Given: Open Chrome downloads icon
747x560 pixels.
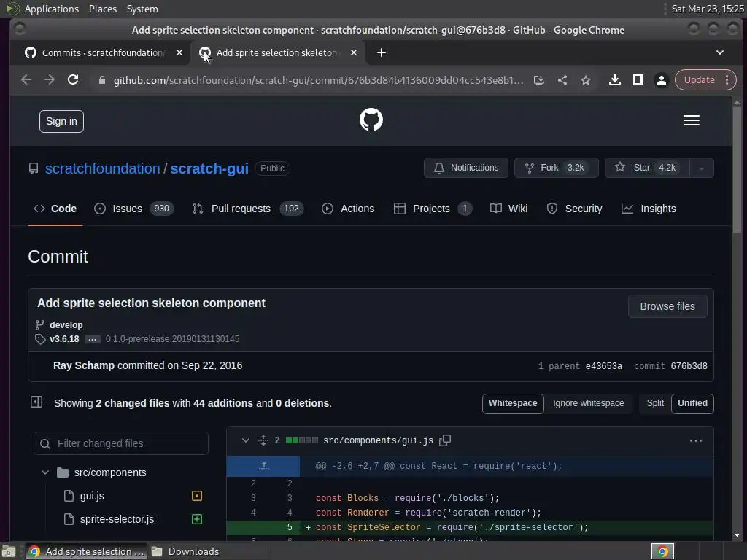Looking at the screenshot, I should point(614,80).
